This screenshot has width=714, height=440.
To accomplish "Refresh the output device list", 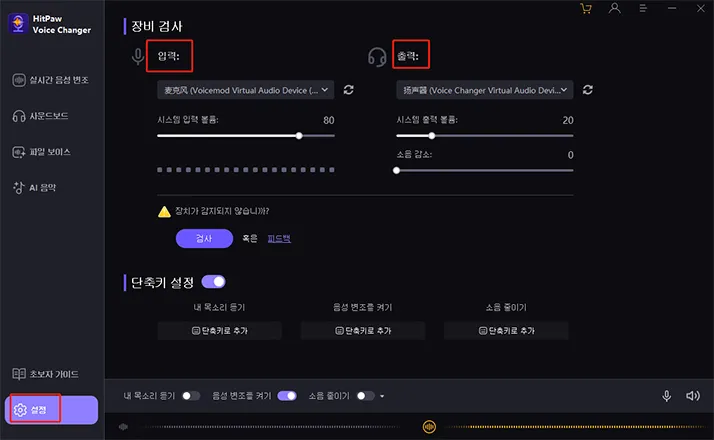I will [588, 90].
